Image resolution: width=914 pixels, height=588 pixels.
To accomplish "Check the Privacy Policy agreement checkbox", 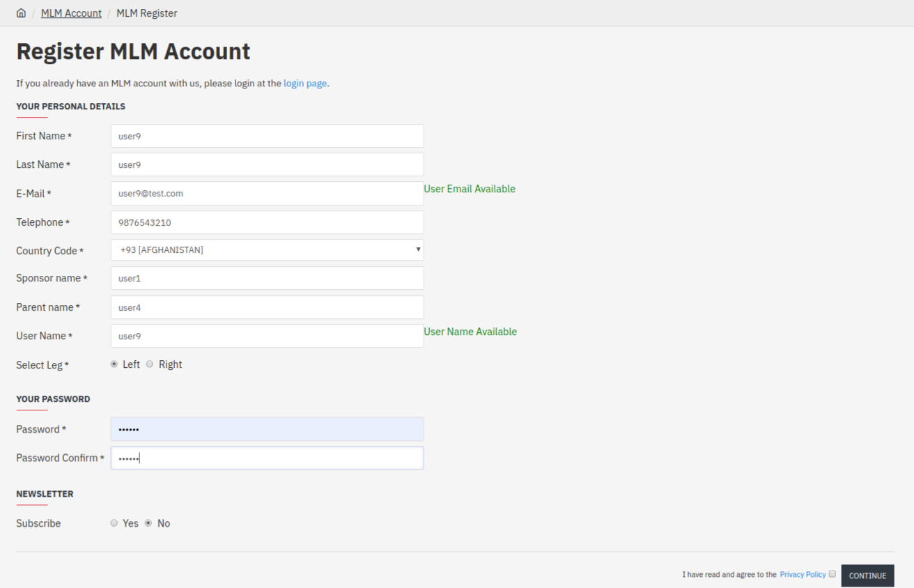I will click(832, 574).
